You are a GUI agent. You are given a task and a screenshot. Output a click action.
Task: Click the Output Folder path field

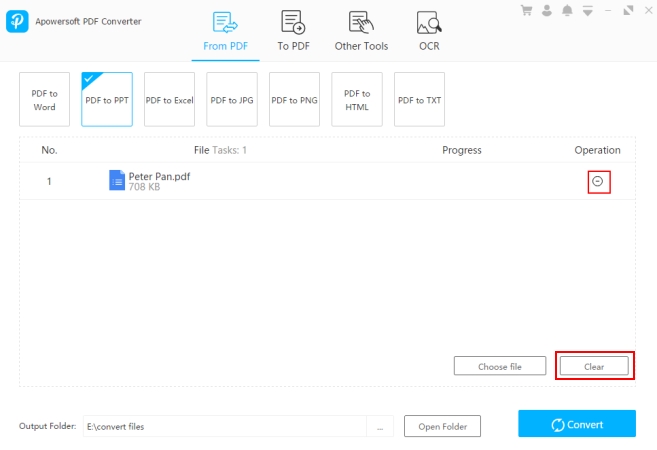(225, 426)
